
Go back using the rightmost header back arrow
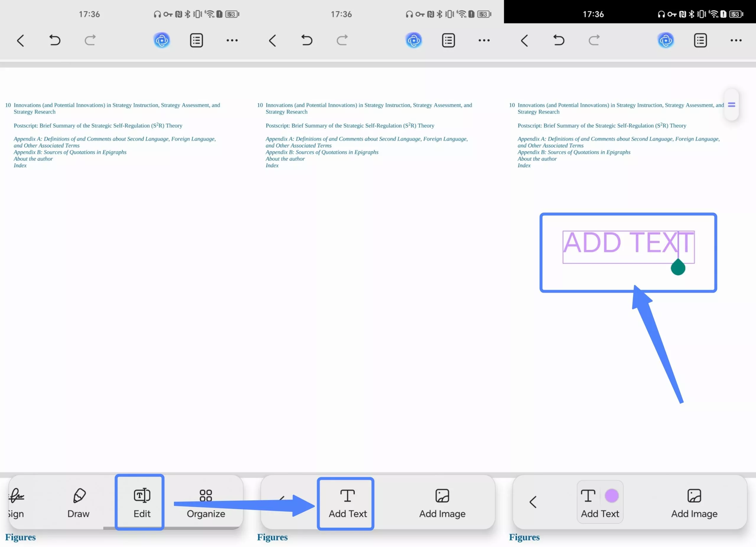(524, 41)
